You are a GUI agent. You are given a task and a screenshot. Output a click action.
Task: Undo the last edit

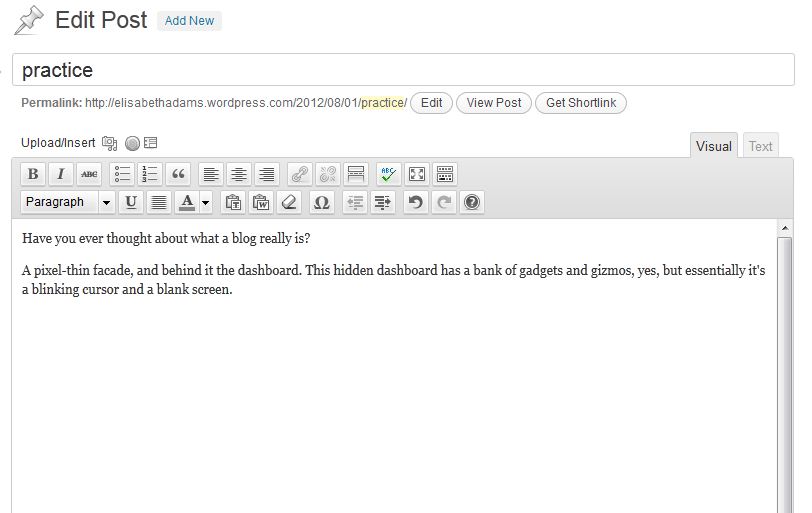(416, 202)
